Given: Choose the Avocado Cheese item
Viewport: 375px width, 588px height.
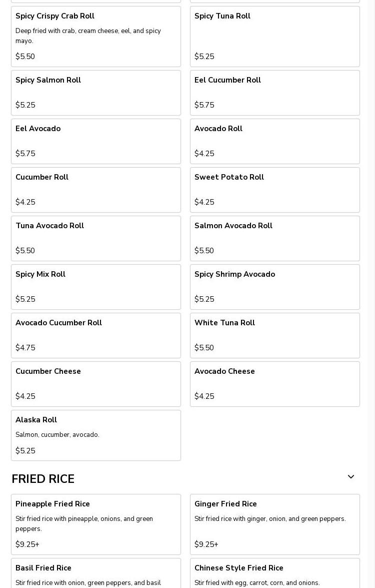Looking at the screenshot, I should pyautogui.click(x=275, y=384).
